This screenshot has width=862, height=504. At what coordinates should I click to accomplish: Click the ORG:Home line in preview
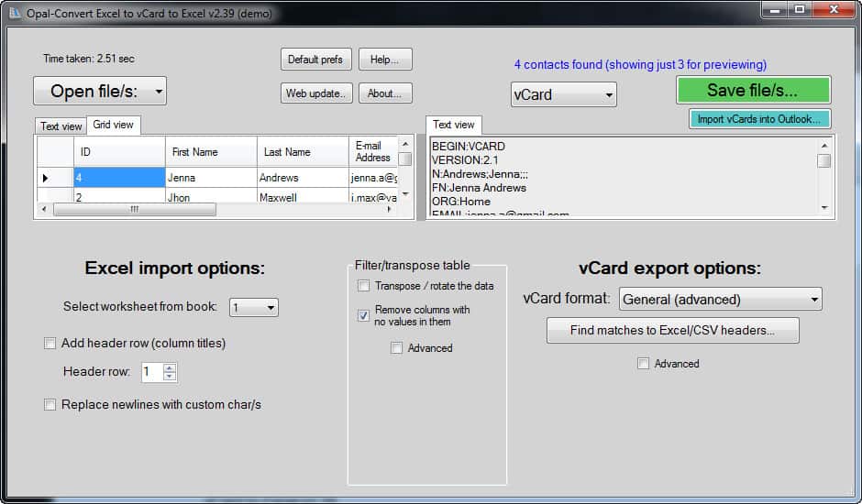[460, 202]
